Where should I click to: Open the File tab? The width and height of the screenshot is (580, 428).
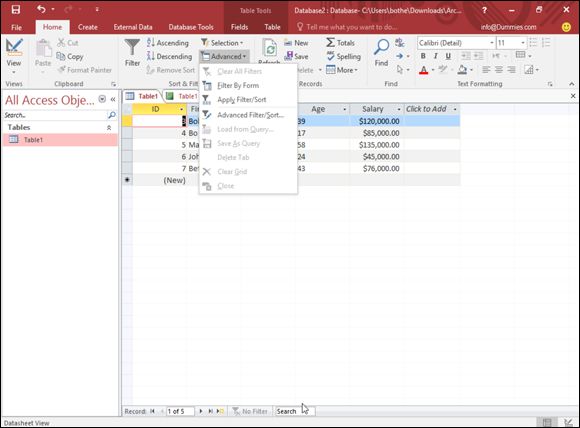[x=16, y=27]
